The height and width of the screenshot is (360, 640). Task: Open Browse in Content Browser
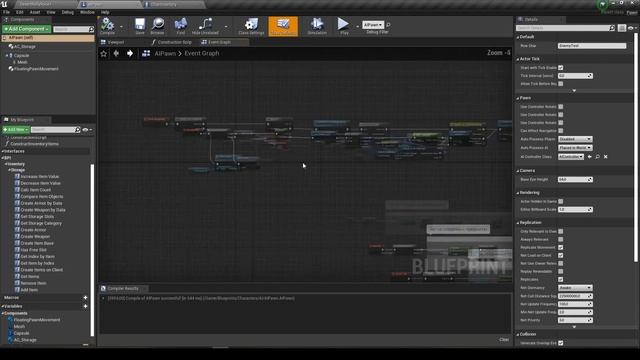pos(158,25)
